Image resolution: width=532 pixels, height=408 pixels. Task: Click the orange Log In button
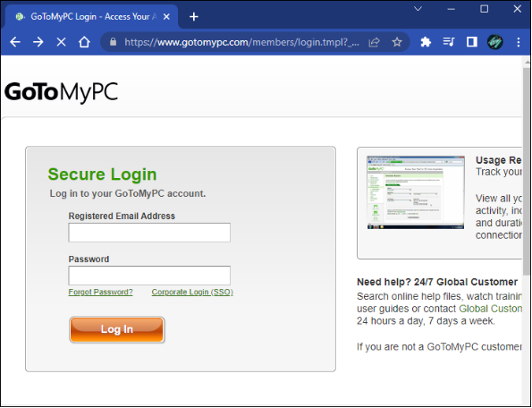pyautogui.click(x=117, y=329)
